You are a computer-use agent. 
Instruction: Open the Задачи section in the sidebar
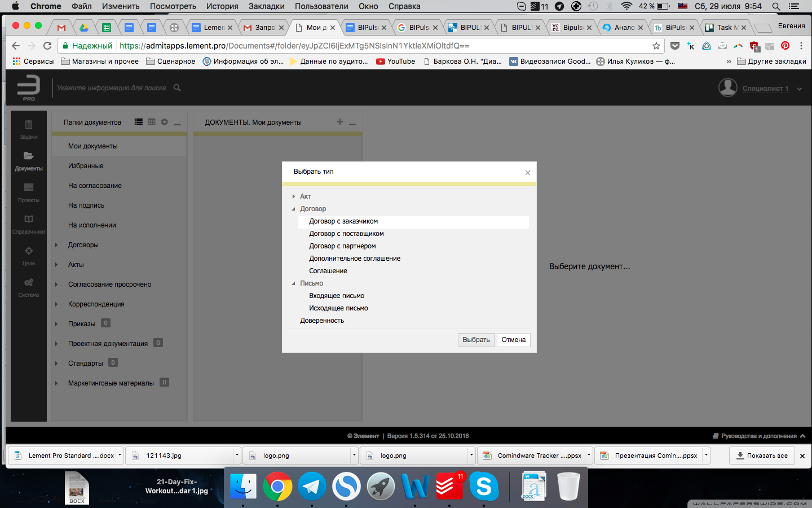[x=29, y=129]
